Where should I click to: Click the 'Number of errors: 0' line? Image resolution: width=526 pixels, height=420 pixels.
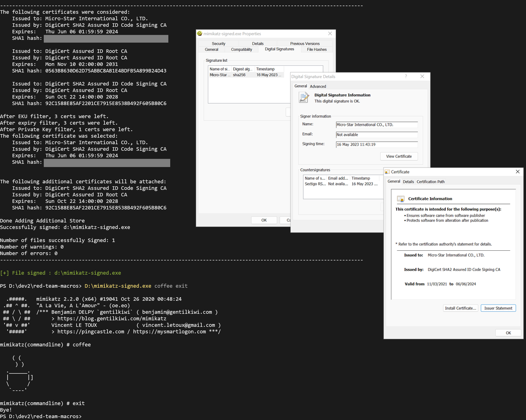coord(29,253)
